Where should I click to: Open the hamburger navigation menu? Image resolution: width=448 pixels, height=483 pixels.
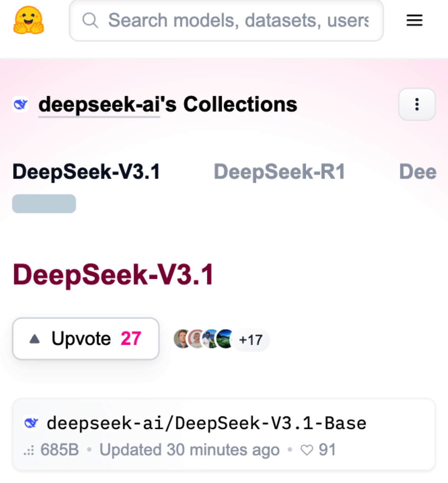point(414,20)
